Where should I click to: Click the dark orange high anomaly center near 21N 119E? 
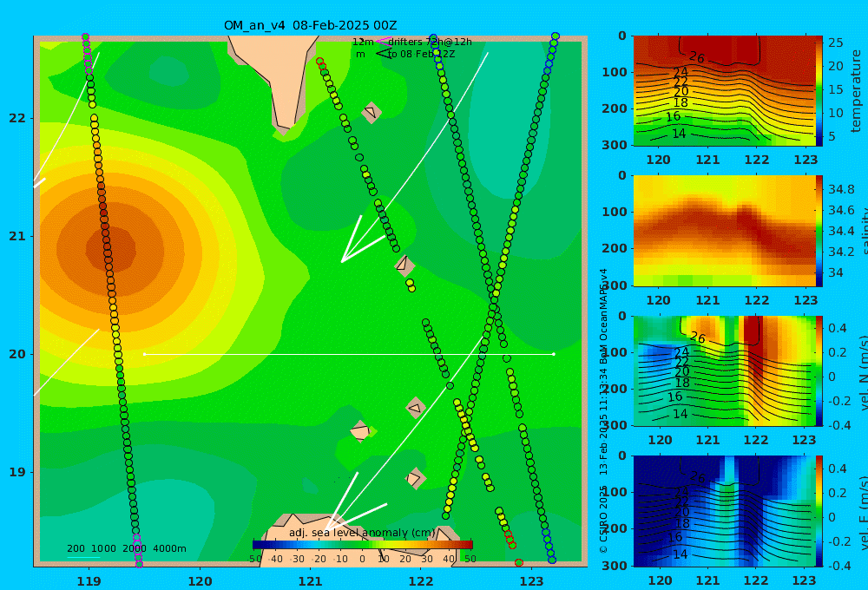click(x=111, y=251)
